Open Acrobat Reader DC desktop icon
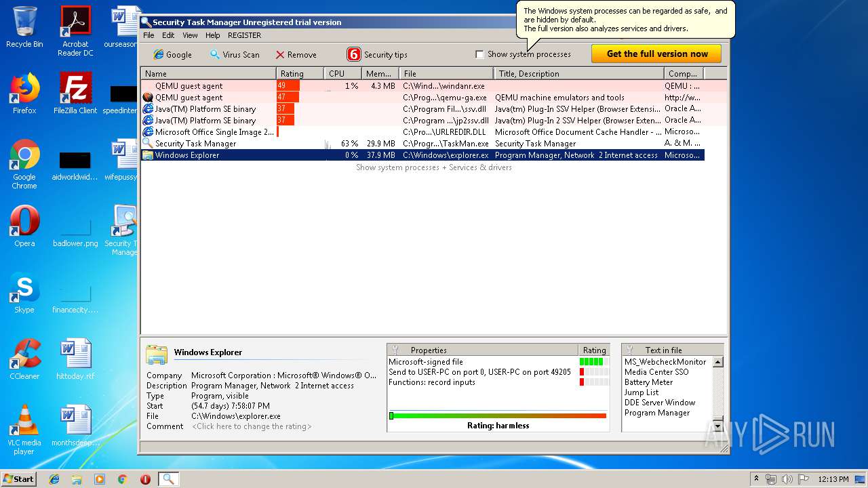The height and width of the screenshot is (488, 868). tap(75, 31)
